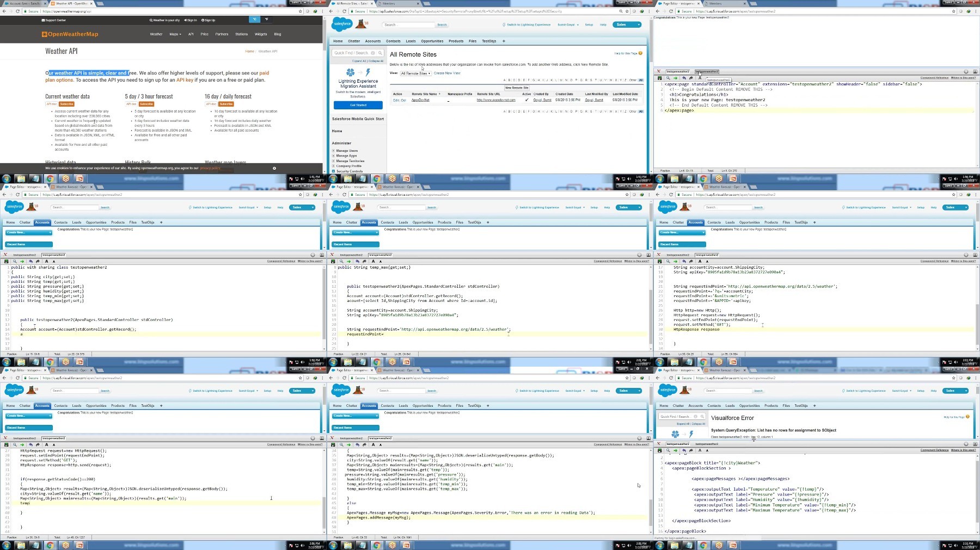Open the Sales app menu on All Remote Sites page
This screenshot has height=550, width=980.
tap(627, 24)
